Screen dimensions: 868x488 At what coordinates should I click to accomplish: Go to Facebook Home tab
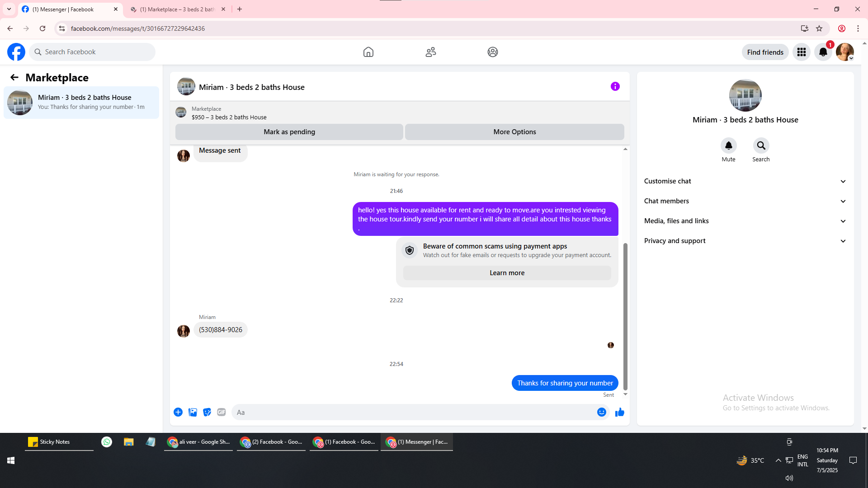pos(368,52)
